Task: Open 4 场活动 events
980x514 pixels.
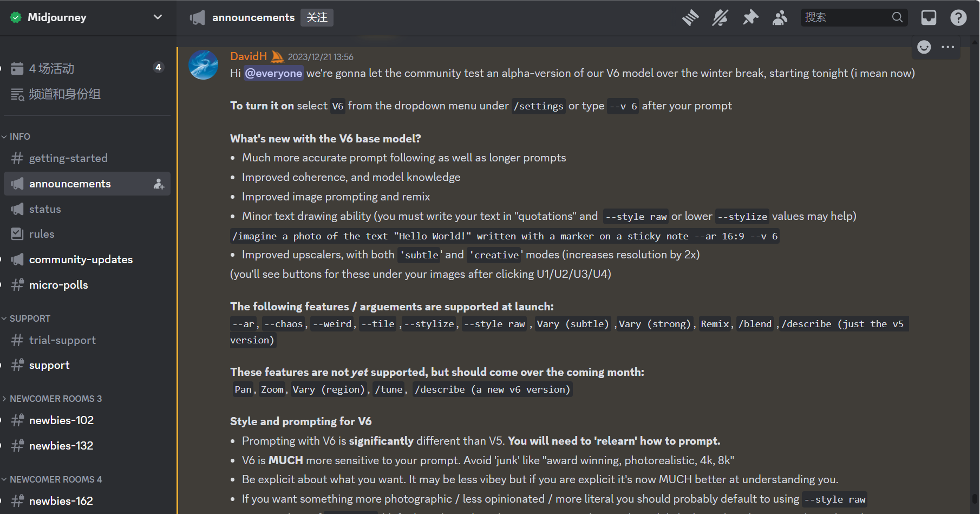Action: pyautogui.click(x=87, y=68)
